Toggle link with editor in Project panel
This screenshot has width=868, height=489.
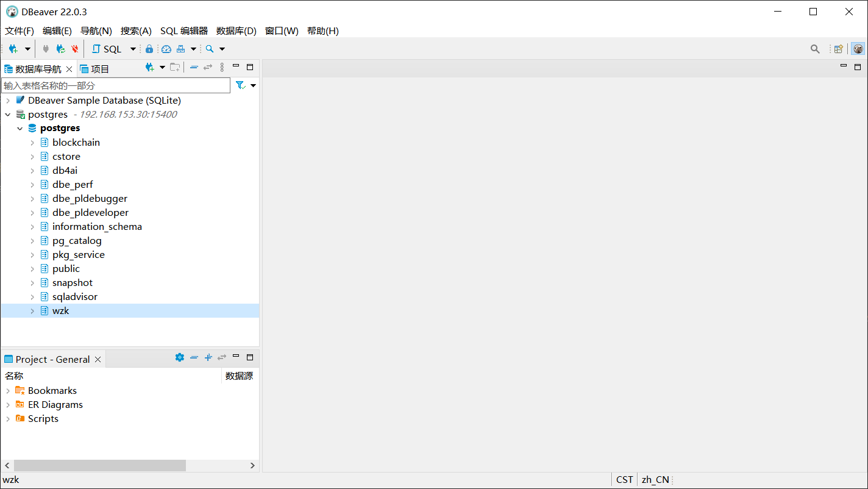[x=222, y=357]
